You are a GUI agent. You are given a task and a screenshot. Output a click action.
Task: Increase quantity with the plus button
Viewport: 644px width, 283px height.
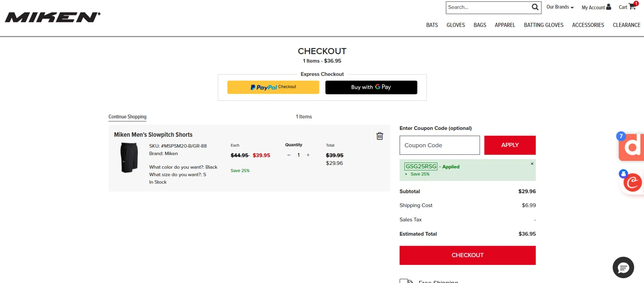[308, 155]
